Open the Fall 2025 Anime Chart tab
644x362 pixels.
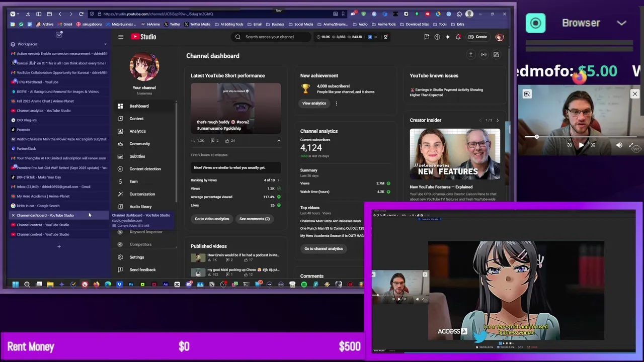[59, 101]
